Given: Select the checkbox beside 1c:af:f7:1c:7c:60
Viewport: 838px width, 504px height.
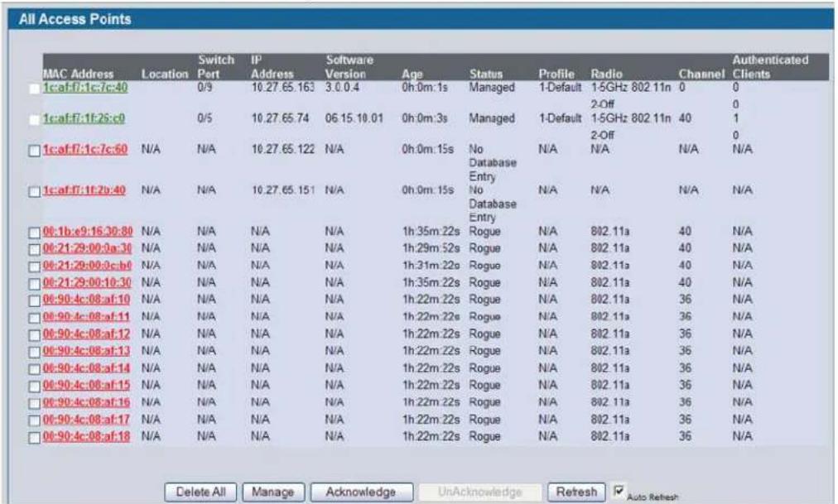Looking at the screenshot, I should point(34,151).
